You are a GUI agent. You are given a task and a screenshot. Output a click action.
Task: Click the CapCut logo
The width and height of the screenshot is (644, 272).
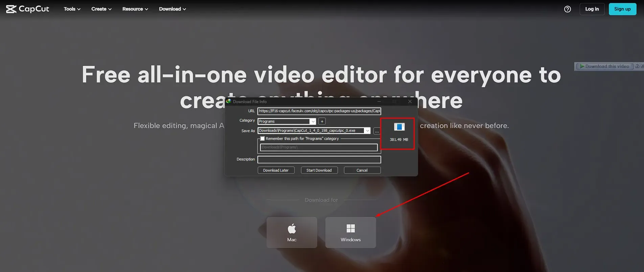pyautogui.click(x=28, y=9)
